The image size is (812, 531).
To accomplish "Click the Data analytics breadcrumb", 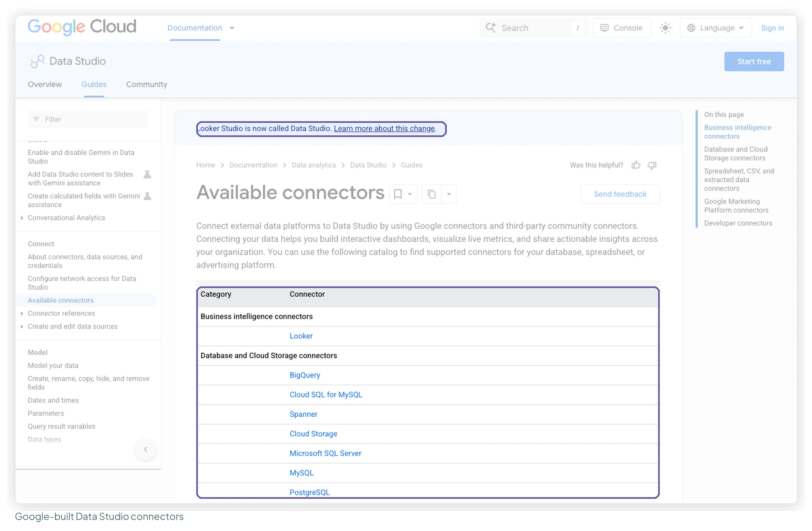I will coord(314,165).
